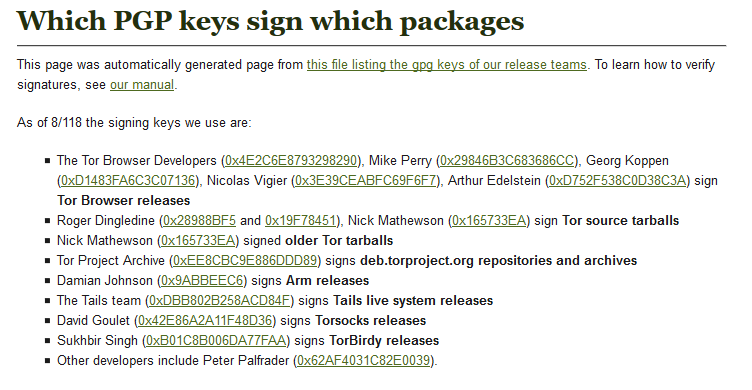Screen dimensions: 752x390
Task: Open Arthur Edelstein's key 0xD752F538C0D38C3A
Action: tap(617, 181)
